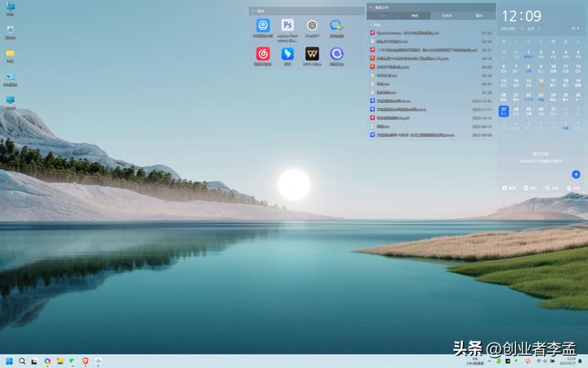
Task: Add a schedule with the blue plus button
Action: click(x=576, y=174)
